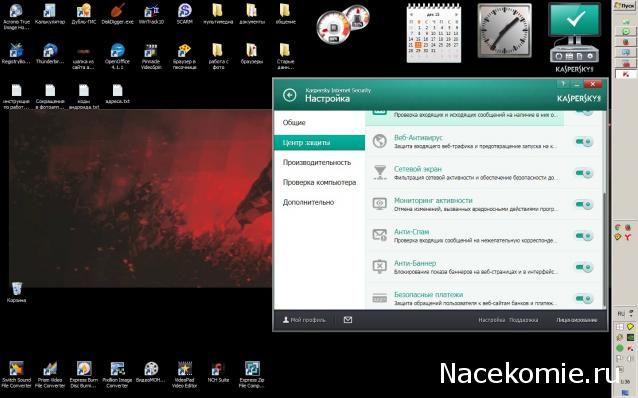638x398 pixels.
Task: Click the RU language indicator in taskbar
Action: tap(621, 314)
